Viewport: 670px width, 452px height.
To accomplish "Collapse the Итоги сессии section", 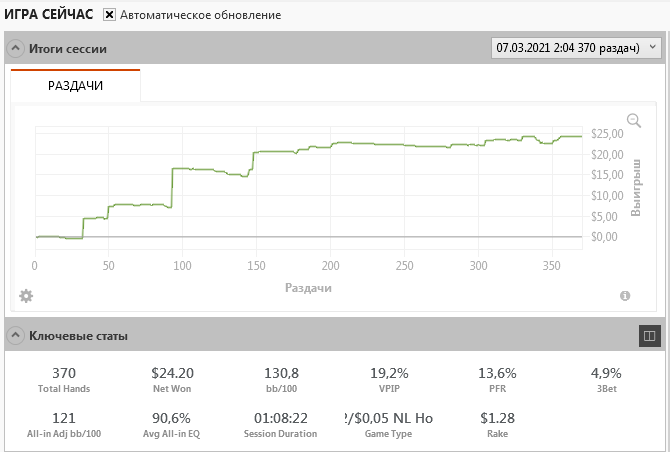I will pos(16,48).
